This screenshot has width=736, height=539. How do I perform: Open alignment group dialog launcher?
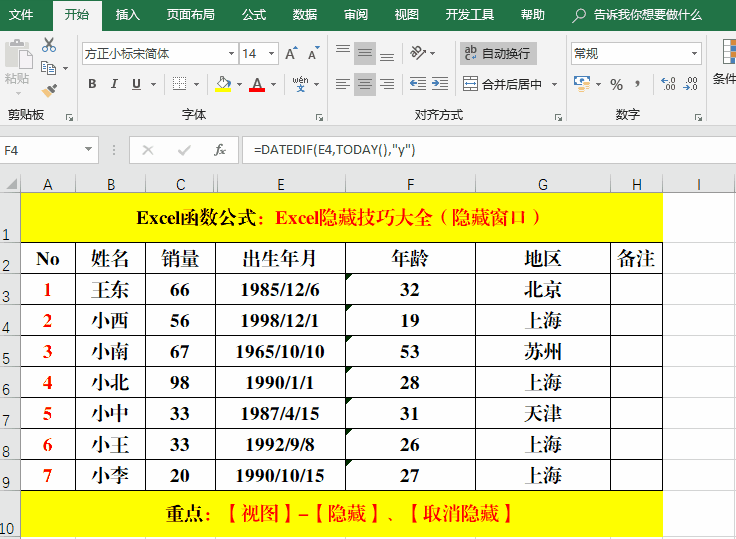coord(558,117)
